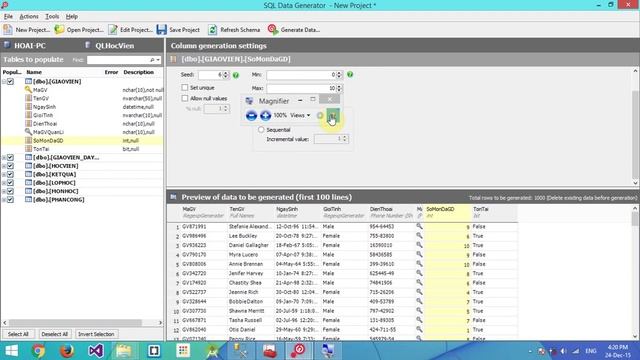Click the Refresh Schema icon
This screenshot has height=360, width=640.
(212, 29)
